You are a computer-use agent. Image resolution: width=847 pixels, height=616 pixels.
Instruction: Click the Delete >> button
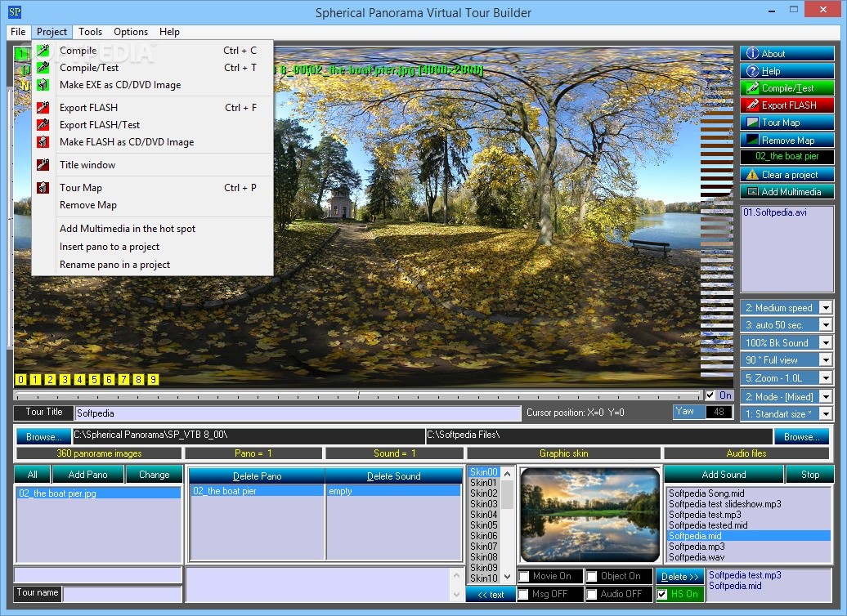point(680,577)
